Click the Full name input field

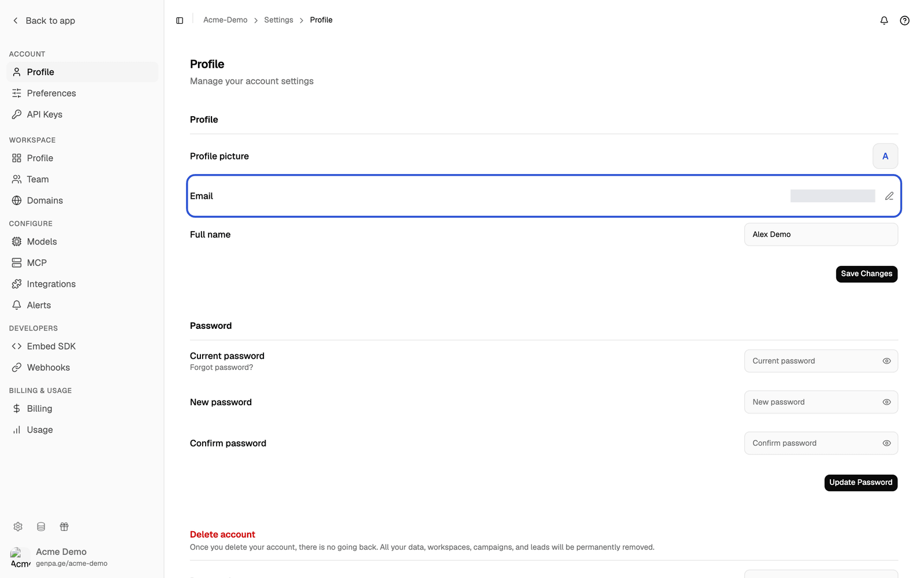click(x=821, y=235)
